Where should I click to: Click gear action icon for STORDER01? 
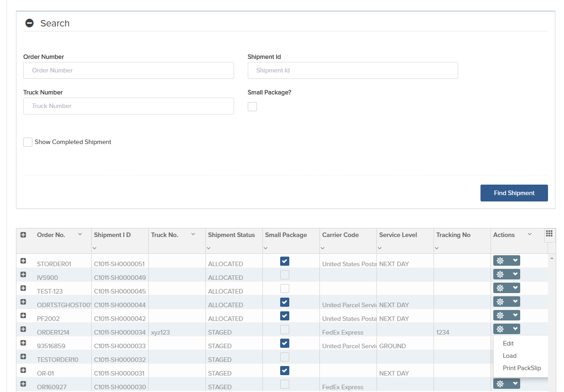coord(500,261)
